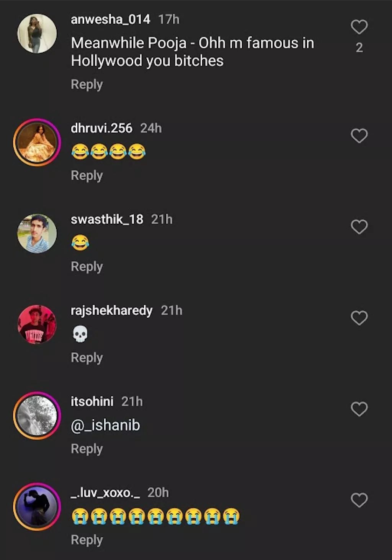Heart rajshekharedy's skull comment

359,318
